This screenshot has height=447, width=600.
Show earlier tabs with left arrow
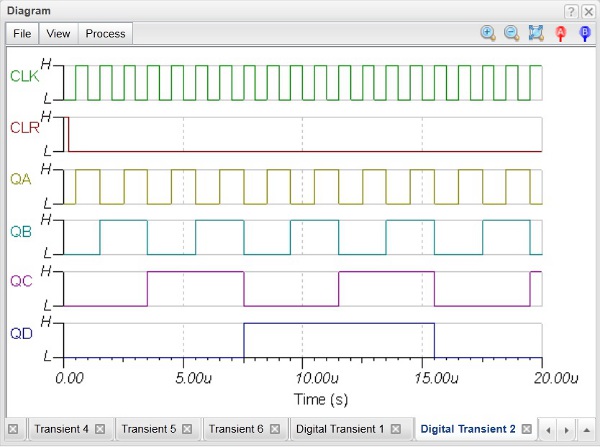(x=548, y=430)
